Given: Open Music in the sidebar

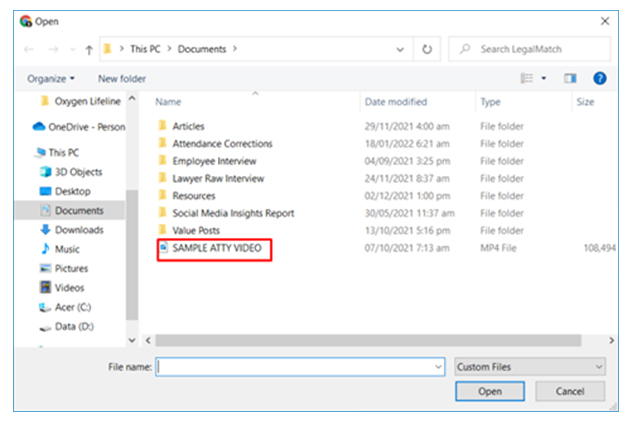Looking at the screenshot, I should 60,249.
